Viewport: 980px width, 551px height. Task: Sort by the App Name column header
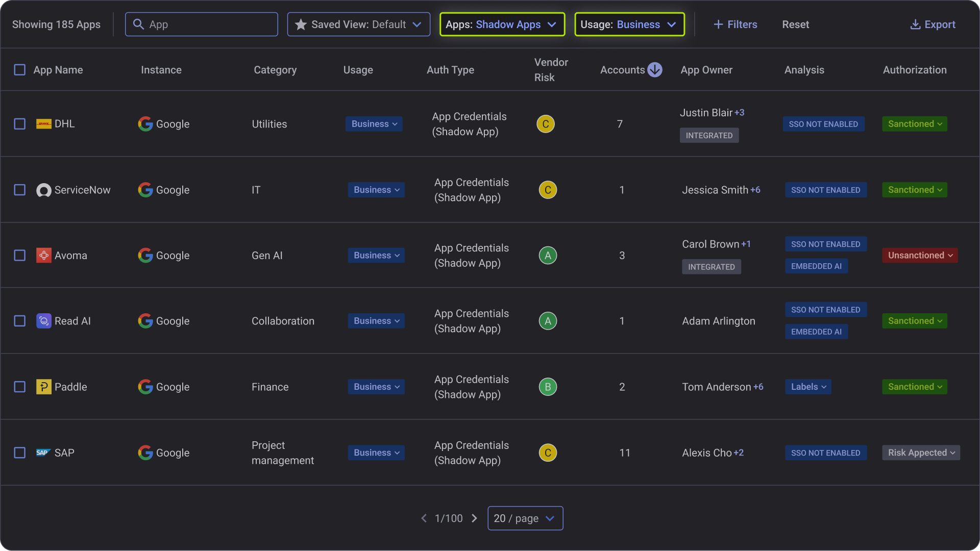click(58, 70)
